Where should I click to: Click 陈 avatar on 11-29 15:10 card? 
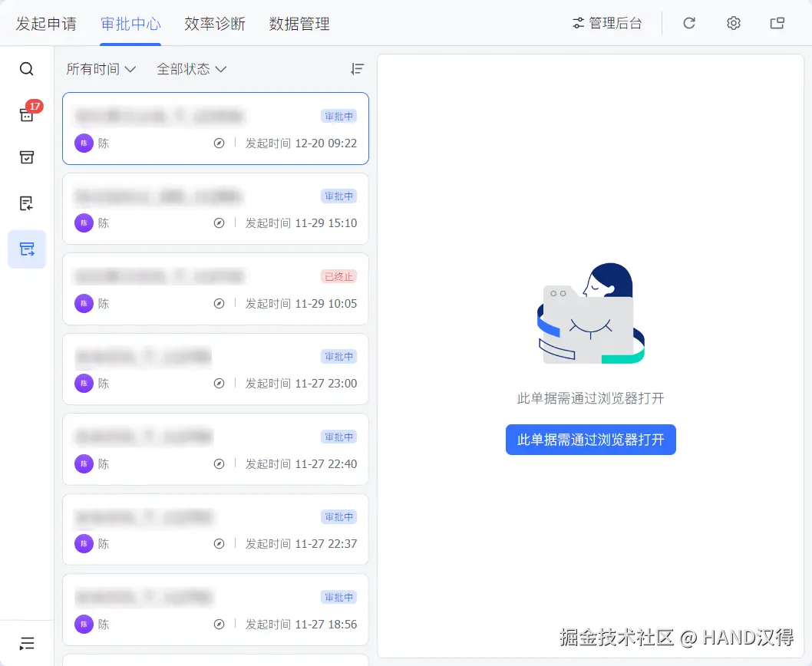pos(84,223)
